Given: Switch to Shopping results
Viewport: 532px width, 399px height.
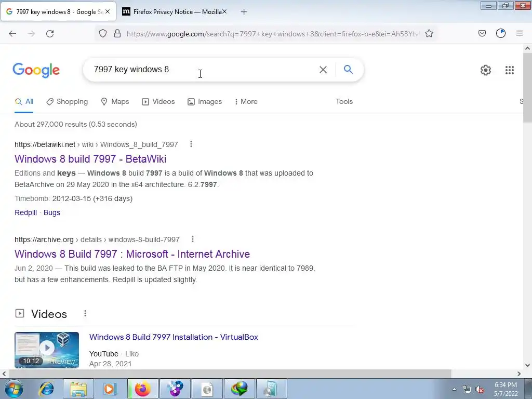Looking at the screenshot, I should click(x=67, y=101).
